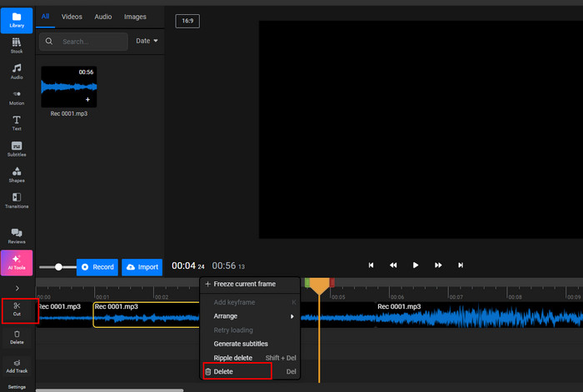Viewport: 583px width, 392px height.
Task: Play the timeline preview
Action: coord(416,265)
